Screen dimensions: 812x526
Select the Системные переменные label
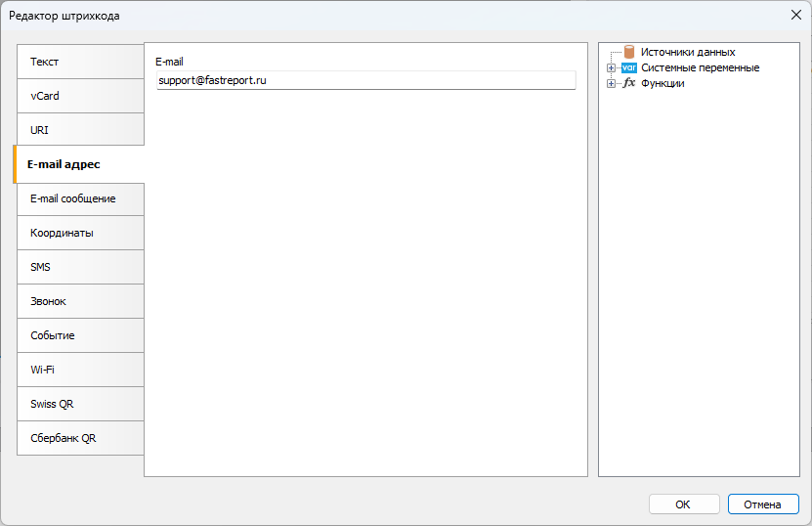coord(700,67)
